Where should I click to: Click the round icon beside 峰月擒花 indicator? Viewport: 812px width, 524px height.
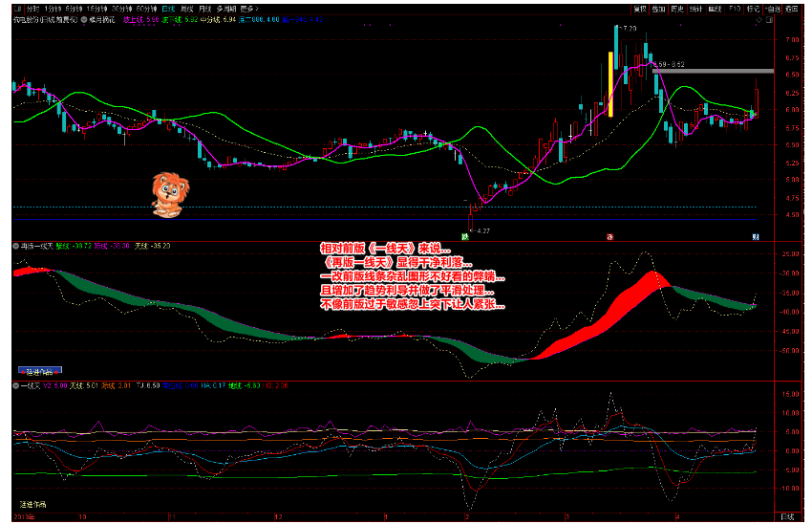tap(83, 18)
